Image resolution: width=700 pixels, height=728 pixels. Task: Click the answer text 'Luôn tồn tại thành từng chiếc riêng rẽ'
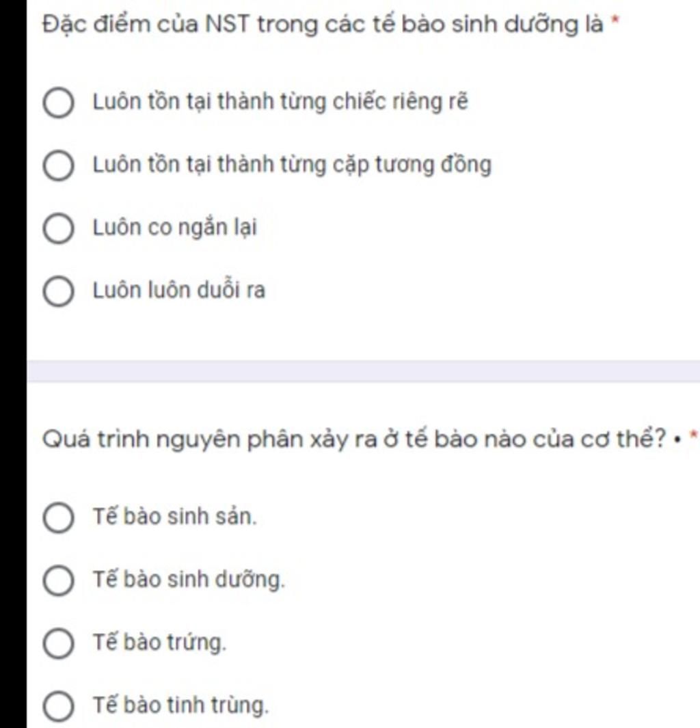click(280, 102)
